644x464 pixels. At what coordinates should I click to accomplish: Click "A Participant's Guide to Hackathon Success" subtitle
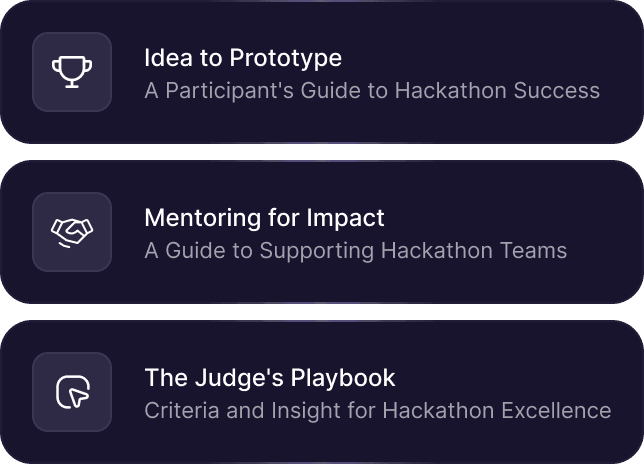tap(372, 91)
